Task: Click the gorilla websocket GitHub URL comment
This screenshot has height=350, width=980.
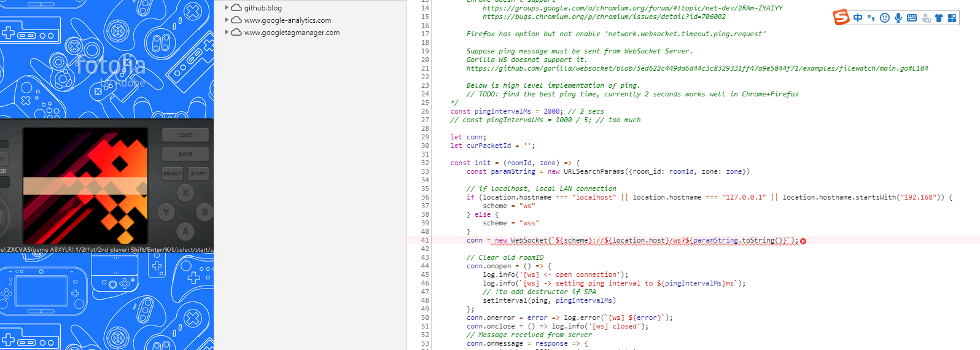Action: pyautogui.click(x=697, y=68)
